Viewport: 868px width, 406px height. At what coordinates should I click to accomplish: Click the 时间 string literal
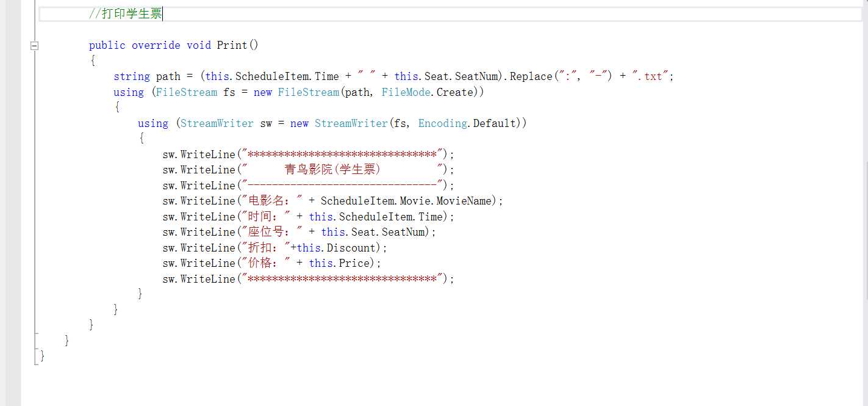pos(266,217)
